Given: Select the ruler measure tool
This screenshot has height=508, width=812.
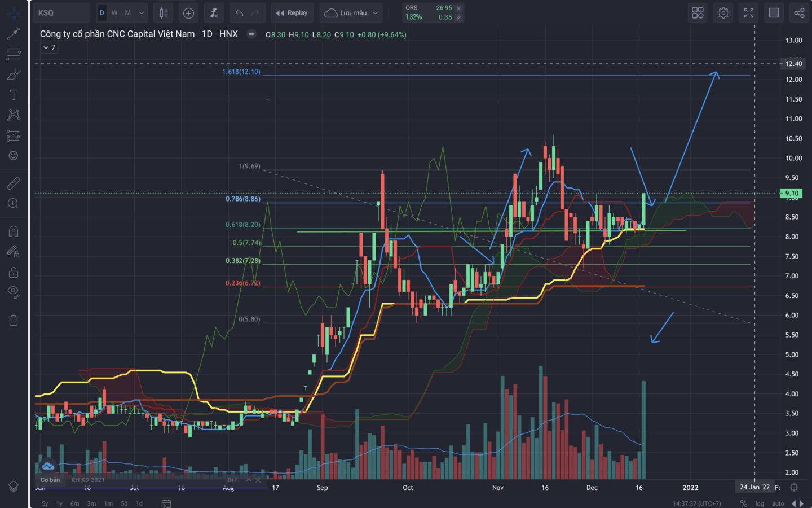Looking at the screenshot, I should [14, 183].
